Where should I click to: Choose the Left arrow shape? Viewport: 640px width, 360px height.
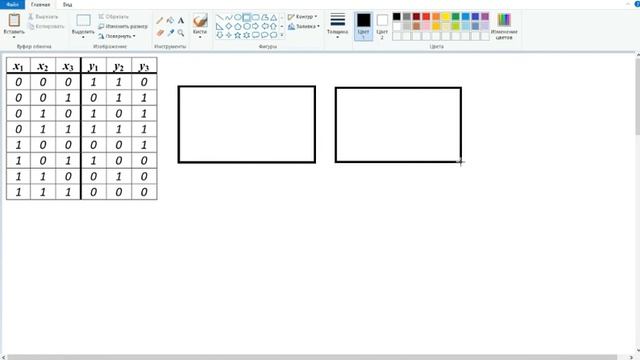coord(264,26)
